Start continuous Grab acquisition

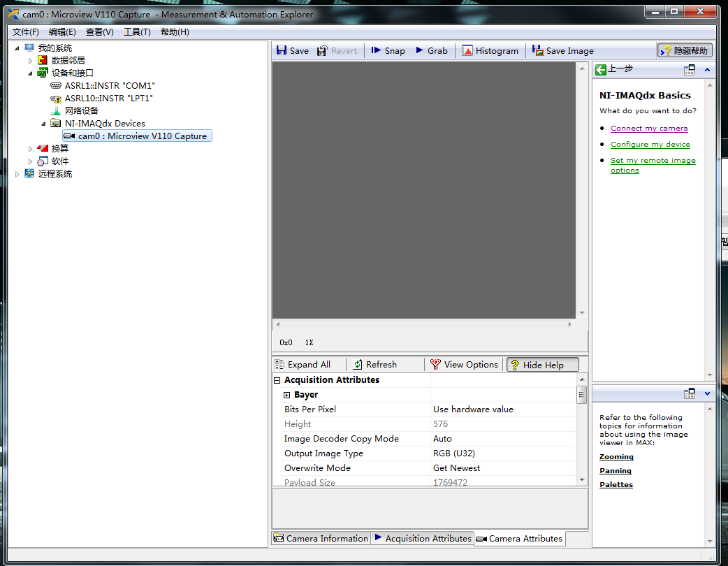point(431,50)
